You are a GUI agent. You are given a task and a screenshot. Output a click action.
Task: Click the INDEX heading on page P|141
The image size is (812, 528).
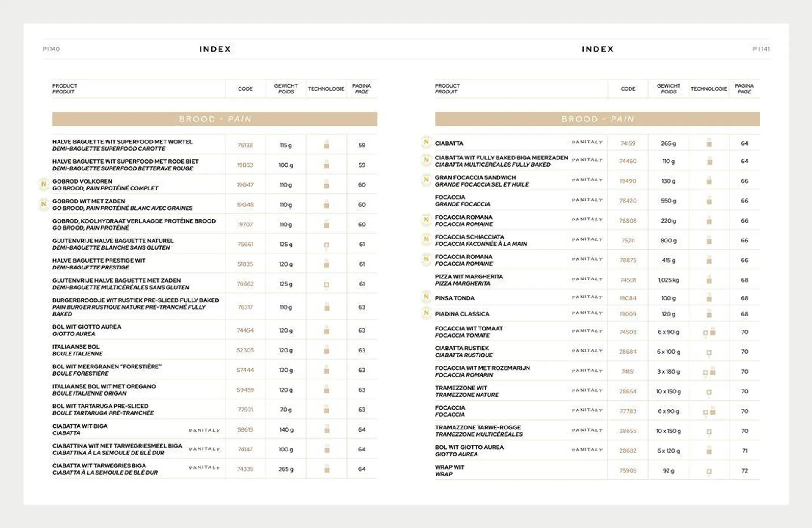pos(598,49)
